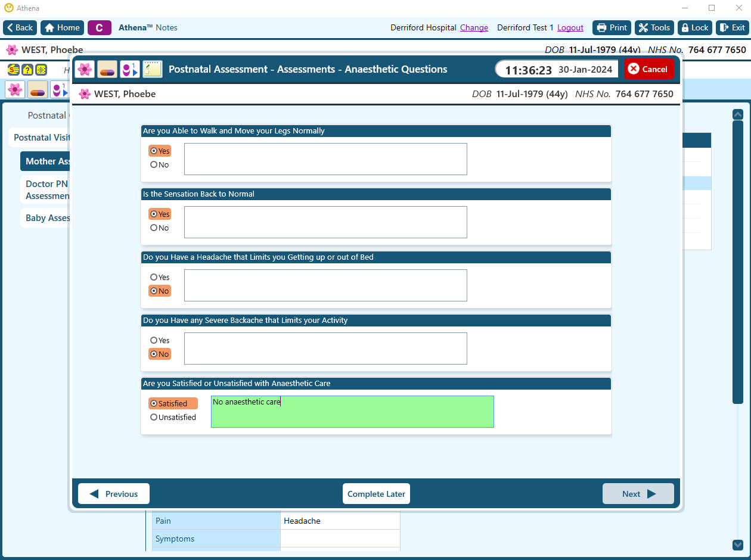Select No for severe backache limiting activity

160,354
